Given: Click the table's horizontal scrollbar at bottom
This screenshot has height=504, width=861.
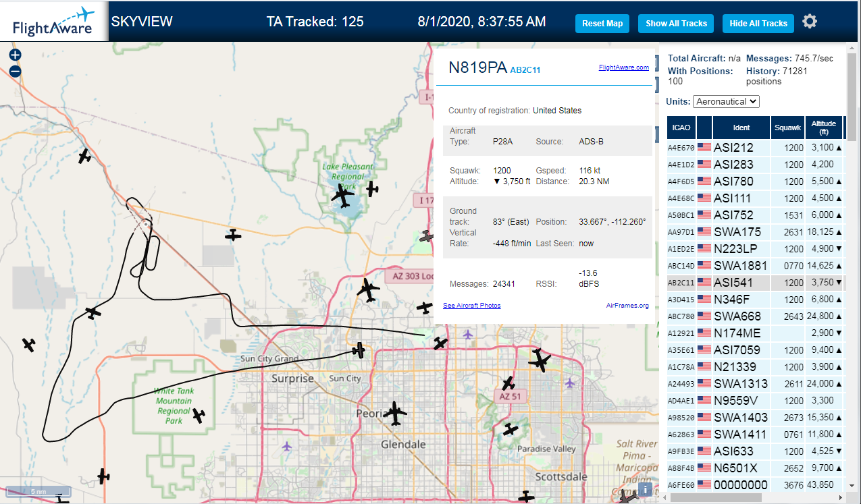Looking at the screenshot, I should 714,497.
